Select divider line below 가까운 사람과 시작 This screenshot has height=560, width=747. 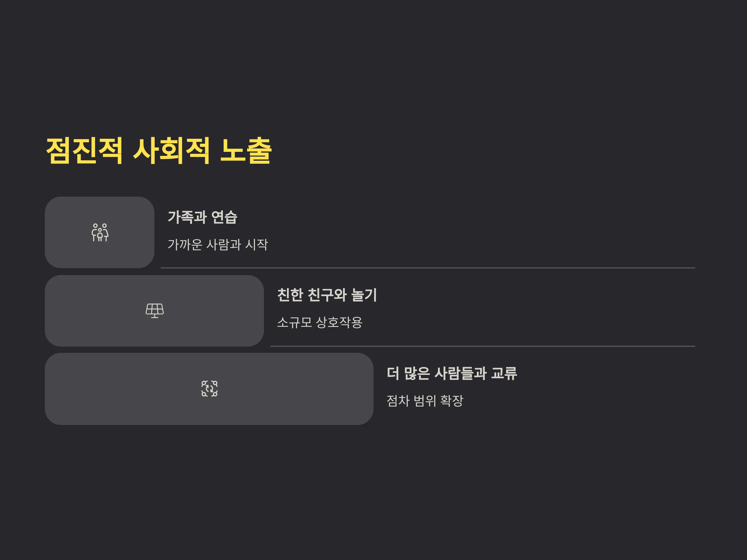point(428,268)
